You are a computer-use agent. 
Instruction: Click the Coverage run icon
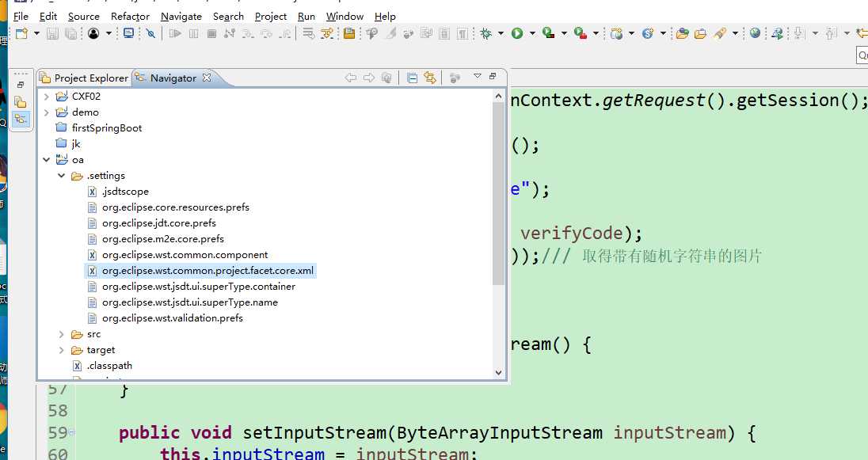[x=549, y=34]
